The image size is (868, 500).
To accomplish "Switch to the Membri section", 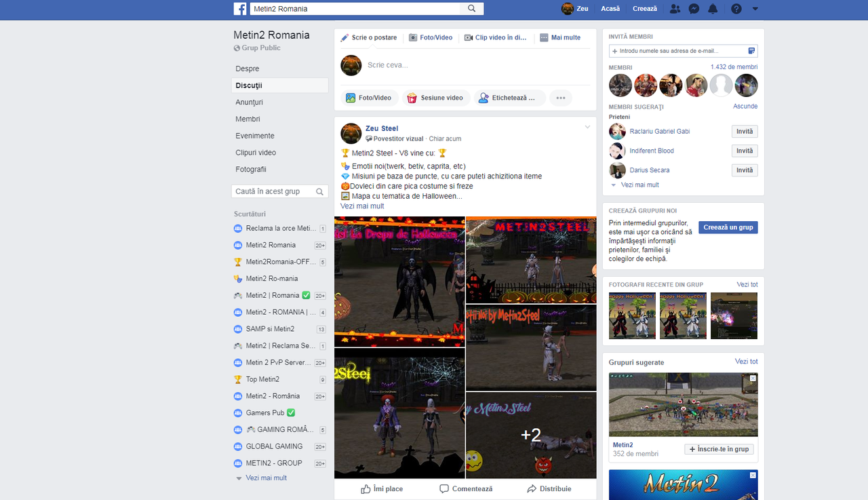I will coord(248,119).
